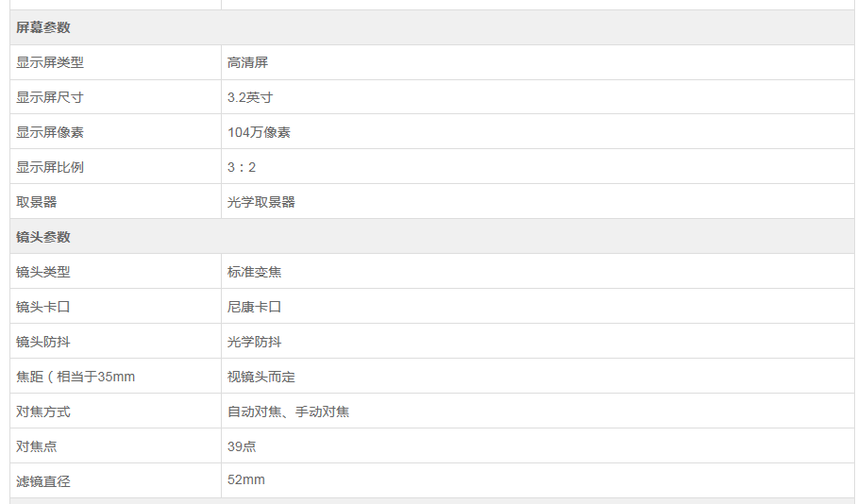The image size is (857, 504).
Task: Click the 3.2英寸 value
Action: click(x=250, y=97)
